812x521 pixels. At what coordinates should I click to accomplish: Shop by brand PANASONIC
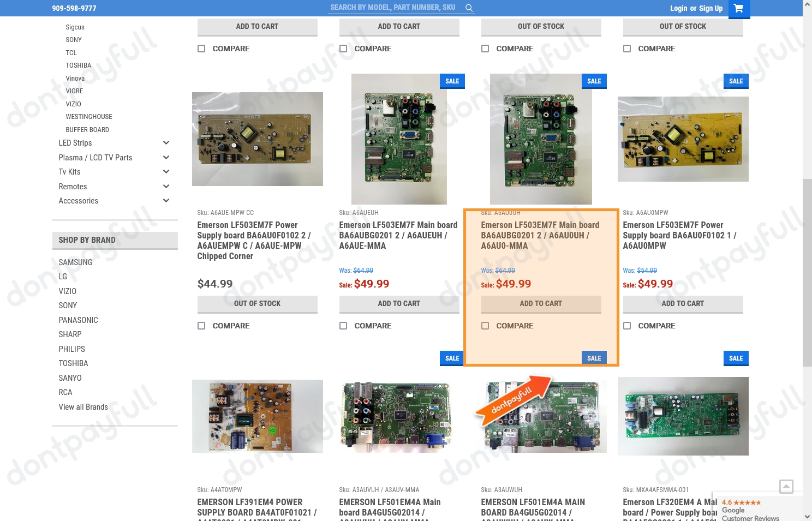click(x=78, y=320)
